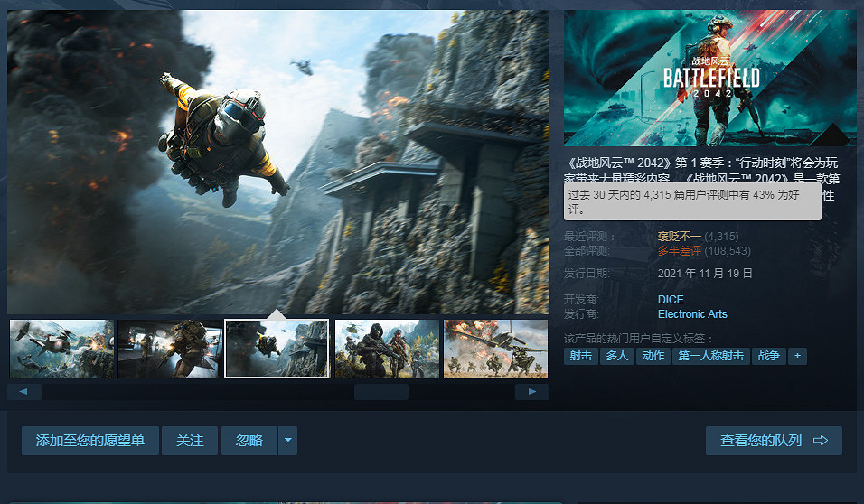
Task: Select the 多人 tag
Action: click(x=617, y=356)
